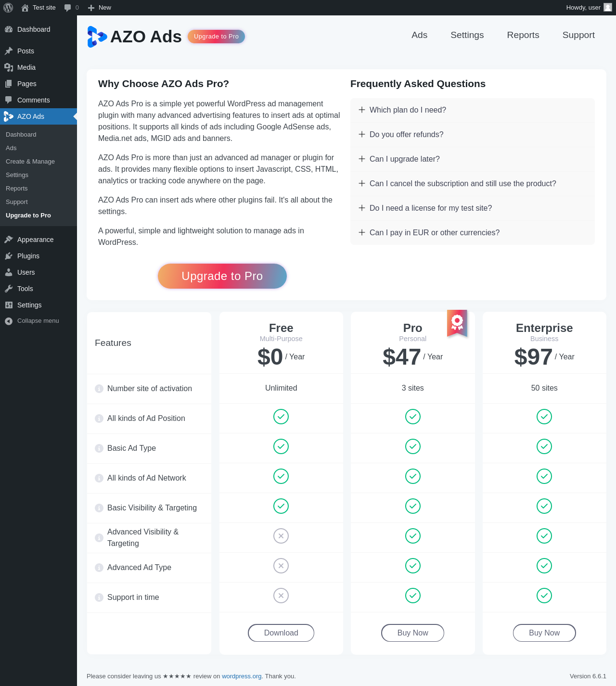Click the Media icon in sidebar
The height and width of the screenshot is (686, 616).
[9, 67]
